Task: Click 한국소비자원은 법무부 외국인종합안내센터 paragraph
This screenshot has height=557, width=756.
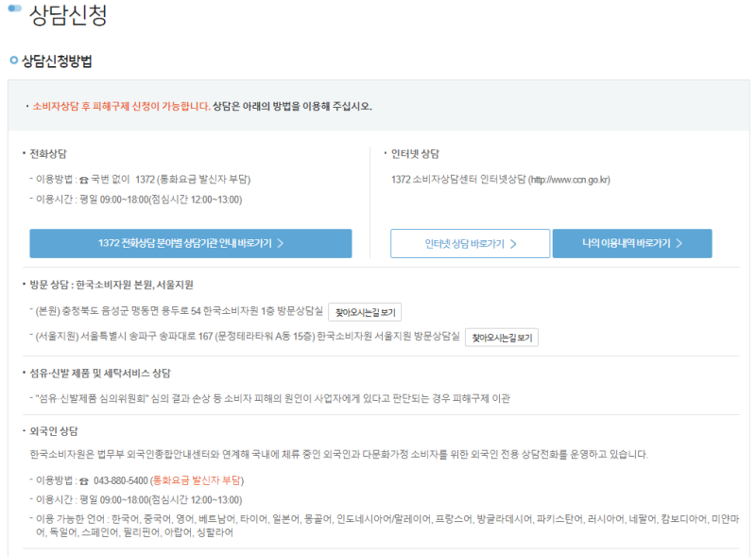Action: click(x=339, y=454)
